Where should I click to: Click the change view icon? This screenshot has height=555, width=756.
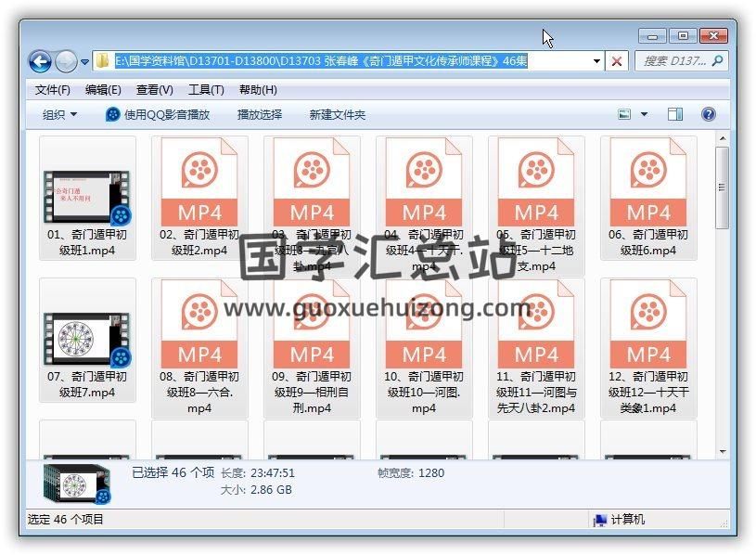[625, 114]
